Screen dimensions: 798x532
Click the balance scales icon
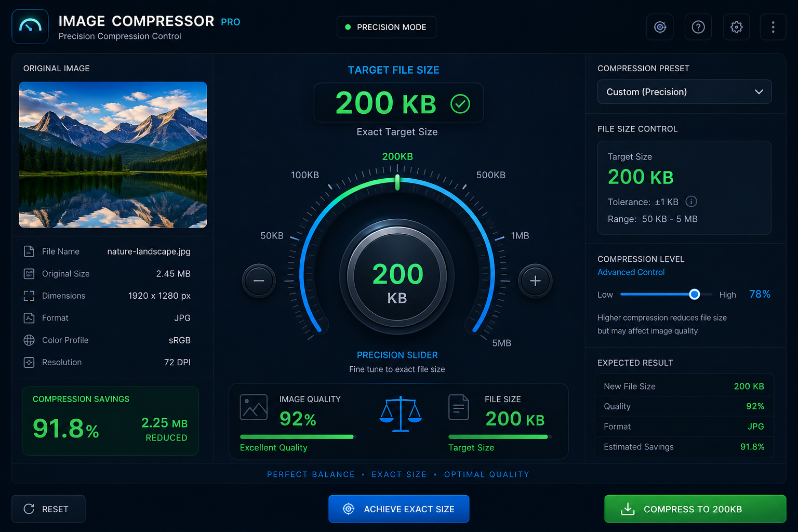[401, 414]
